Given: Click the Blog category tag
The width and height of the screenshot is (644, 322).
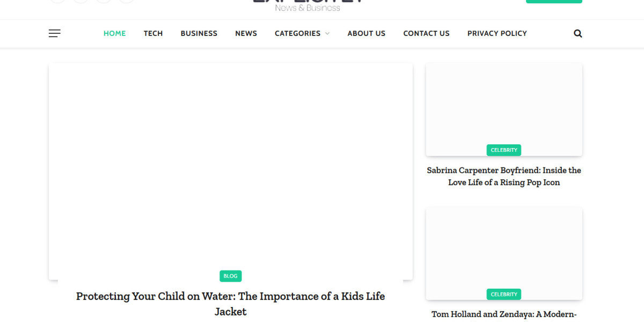Looking at the screenshot, I should 231,276.
